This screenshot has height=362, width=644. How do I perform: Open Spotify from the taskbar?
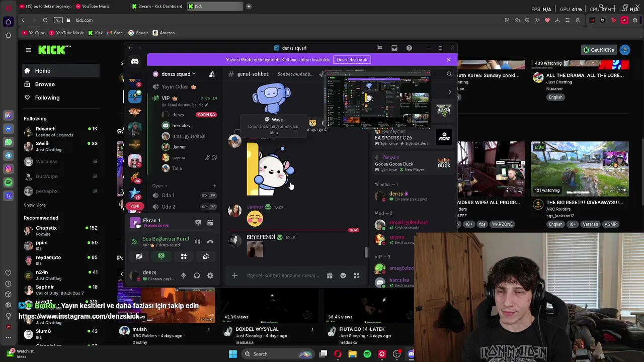[x=367, y=354]
